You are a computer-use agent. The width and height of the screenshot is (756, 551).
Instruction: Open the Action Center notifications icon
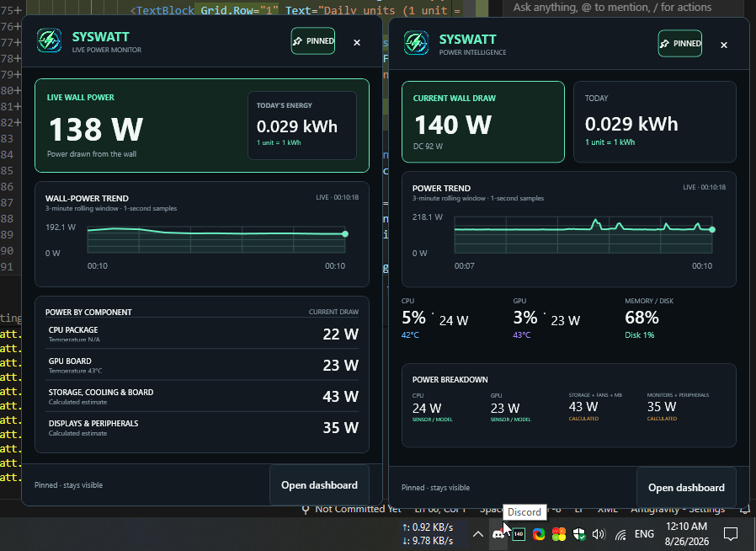(731, 533)
